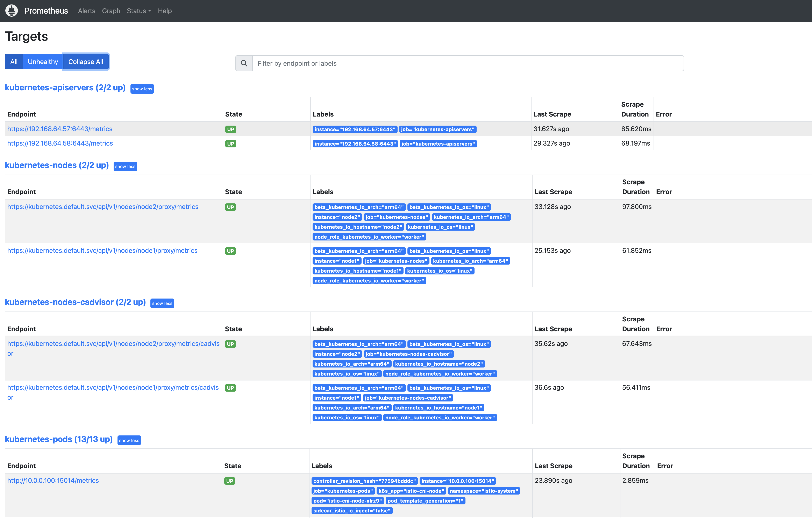This screenshot has width=812, height=518.
Task: Click kubernetes_io_hostname="node2" label in kubernetes-nodes
Action: tap(358, 227)
